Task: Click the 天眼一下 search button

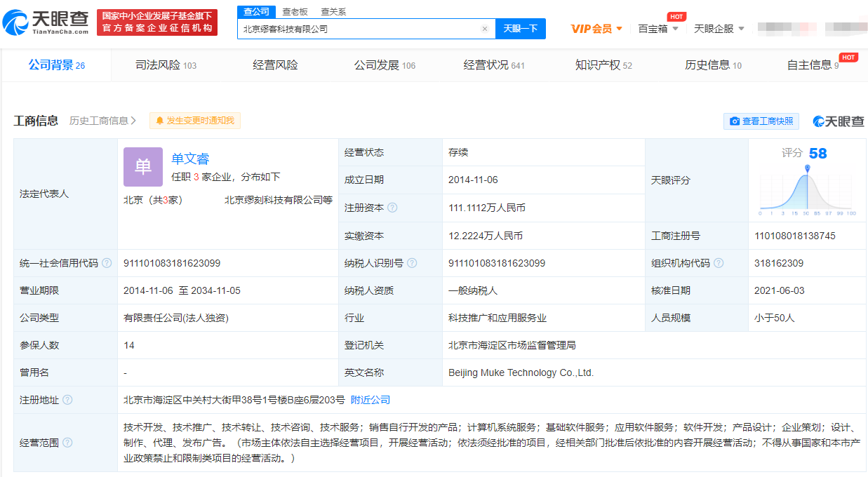Action: [521, 29]
